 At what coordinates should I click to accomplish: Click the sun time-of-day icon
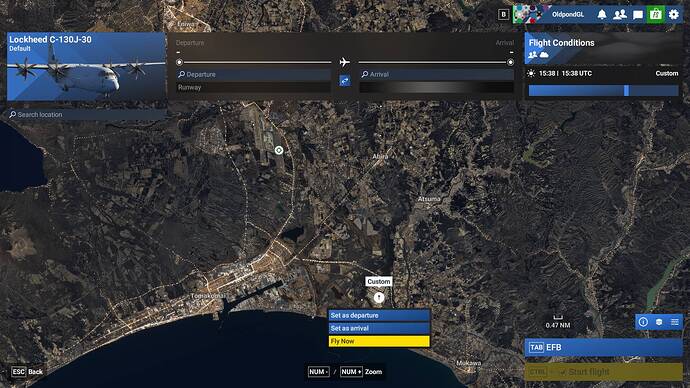click(531, 73)
